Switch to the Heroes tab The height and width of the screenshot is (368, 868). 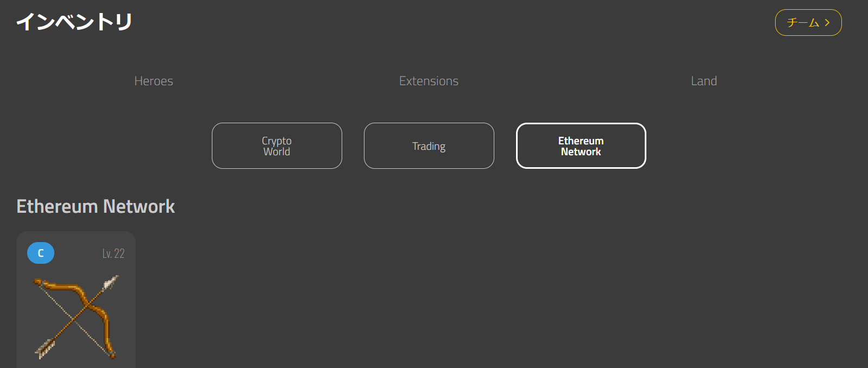[x=154, y=81]
